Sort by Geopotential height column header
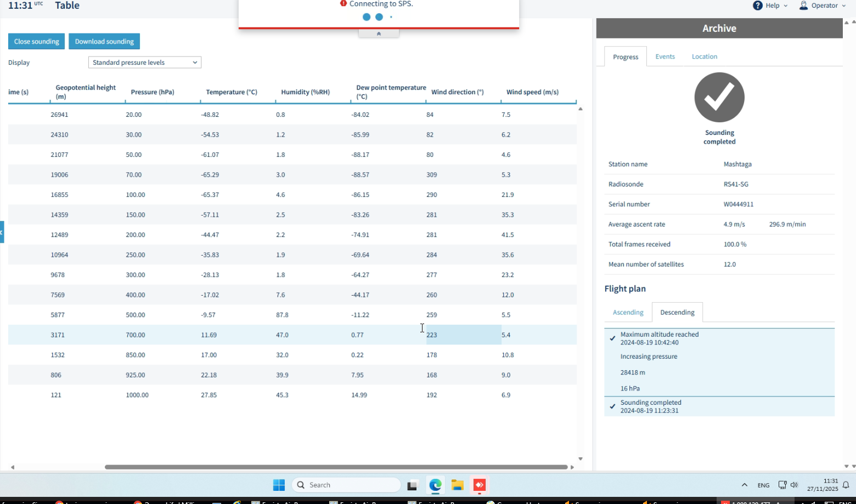The height and width of the screenshot is (504, 856). tap(86, 92)
